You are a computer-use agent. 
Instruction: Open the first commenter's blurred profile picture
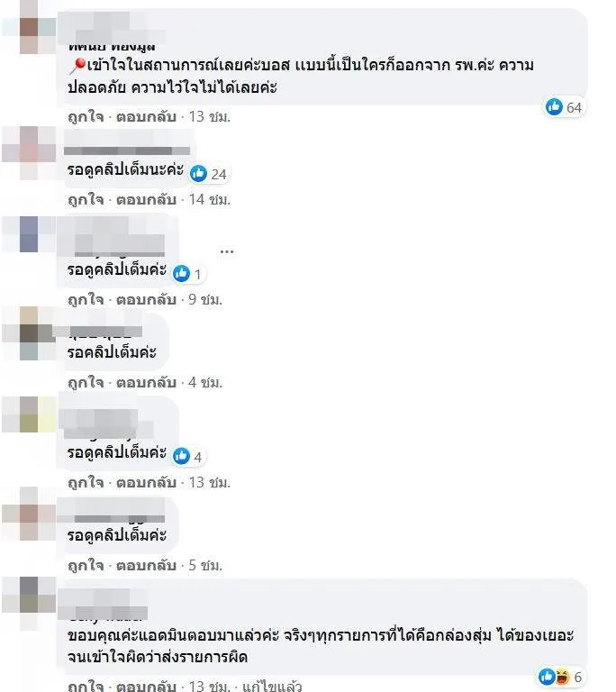29,26
